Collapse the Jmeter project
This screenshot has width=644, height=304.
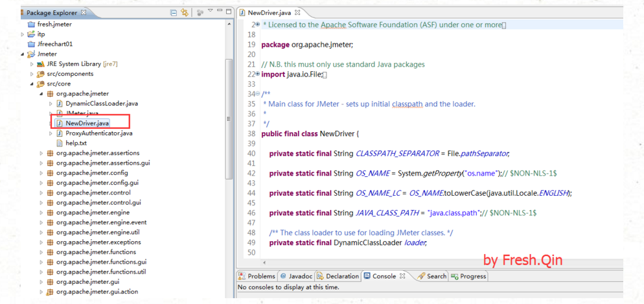(x=22, y=54)
